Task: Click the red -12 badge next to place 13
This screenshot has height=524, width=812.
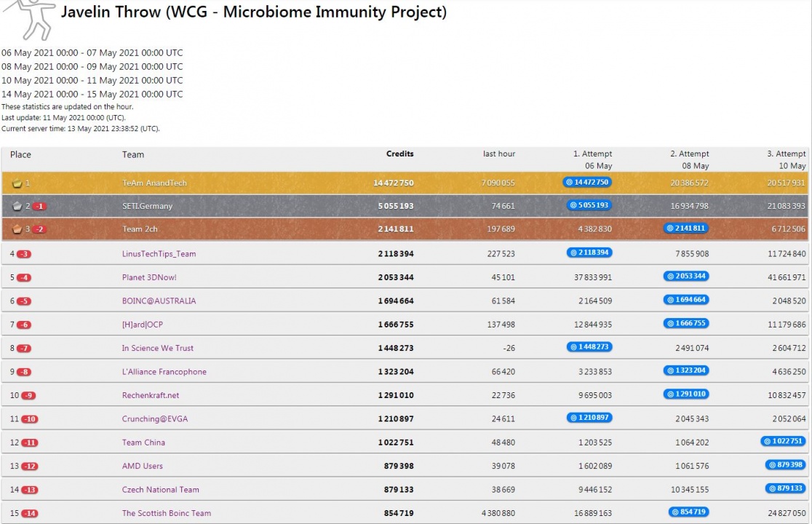Action: [30, 466]
